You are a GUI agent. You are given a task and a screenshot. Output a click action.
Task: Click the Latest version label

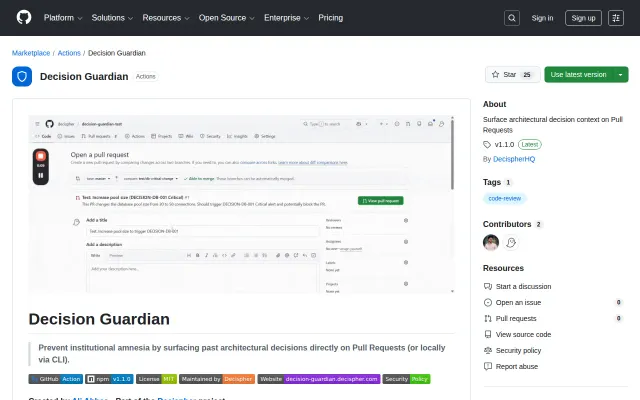530,144
